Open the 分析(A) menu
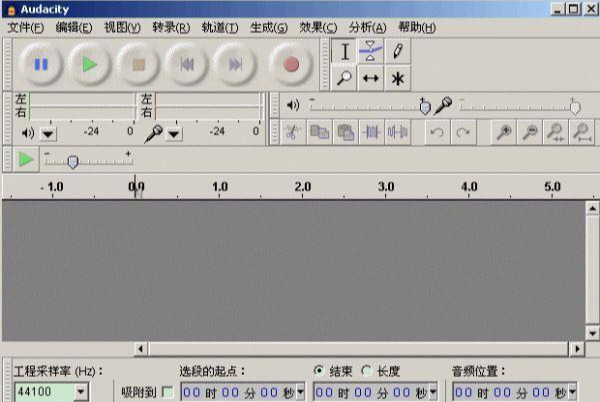 [367, 28]
